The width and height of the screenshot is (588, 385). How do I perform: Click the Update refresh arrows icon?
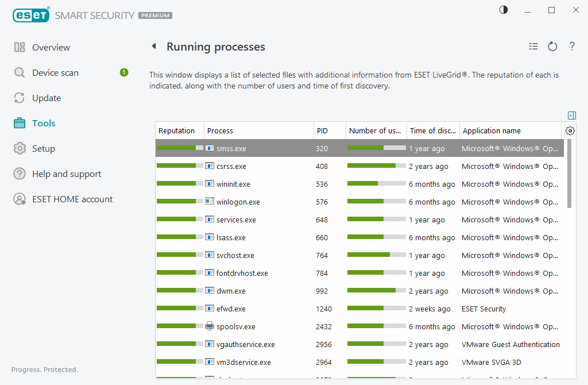(x=20, y=98)
